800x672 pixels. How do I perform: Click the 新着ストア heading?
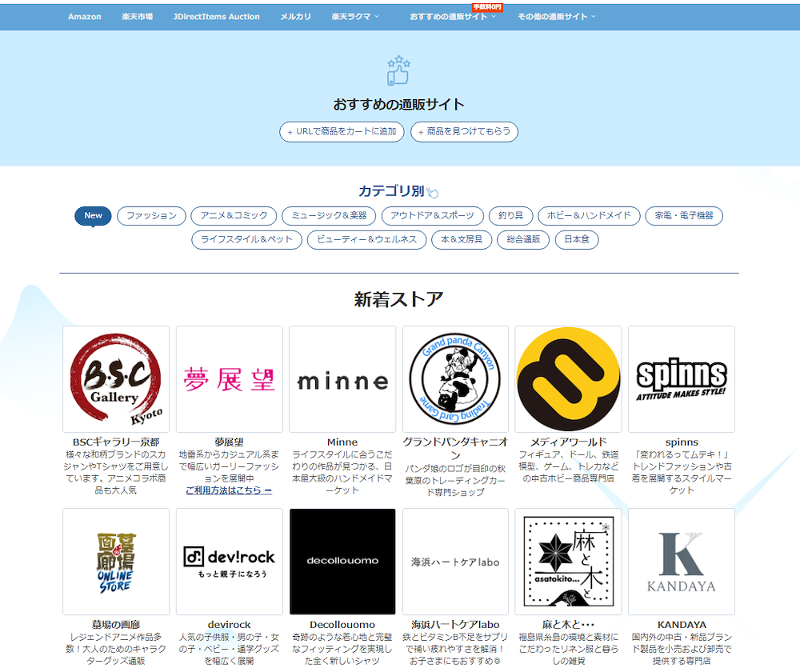[399, 299]
